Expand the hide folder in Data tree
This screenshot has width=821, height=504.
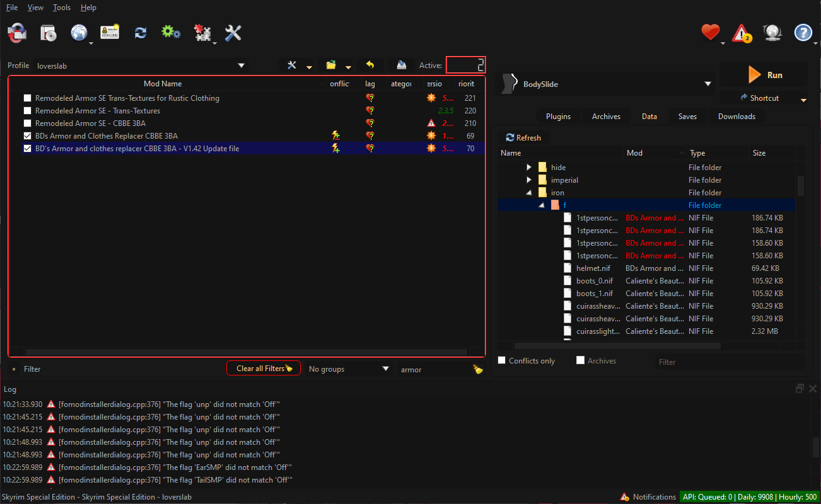(x=529, y=168)
